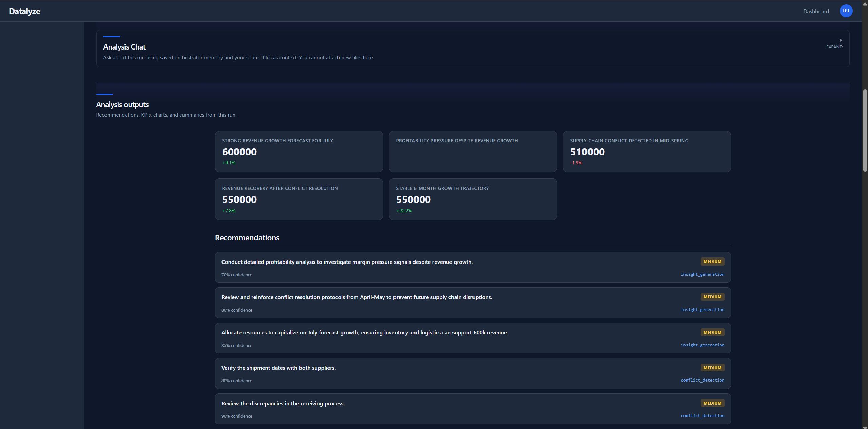Click MEDIUM badge on receiving process recommendation
The width and height of the screenshot is (868, 429).
(712, 403)
